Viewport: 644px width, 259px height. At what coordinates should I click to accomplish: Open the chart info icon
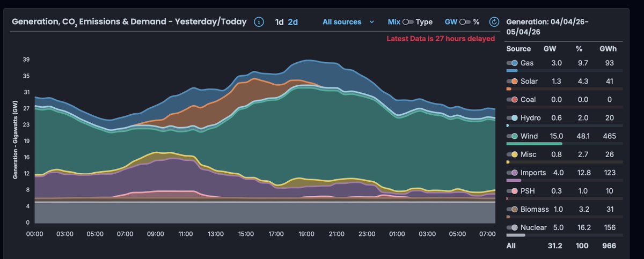(259, 22)
